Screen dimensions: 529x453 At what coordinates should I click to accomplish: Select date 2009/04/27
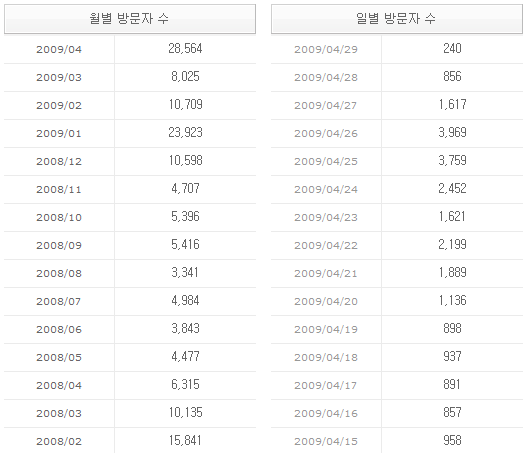point(326,106)
